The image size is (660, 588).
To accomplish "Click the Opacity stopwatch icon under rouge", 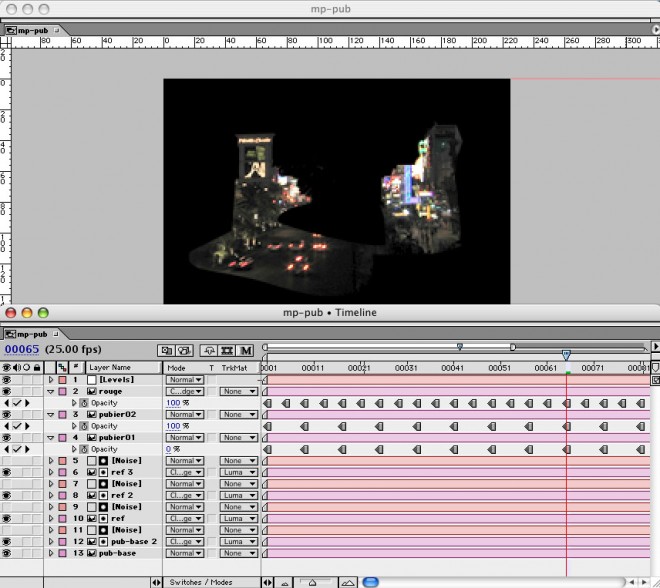I will pos(84,403).
